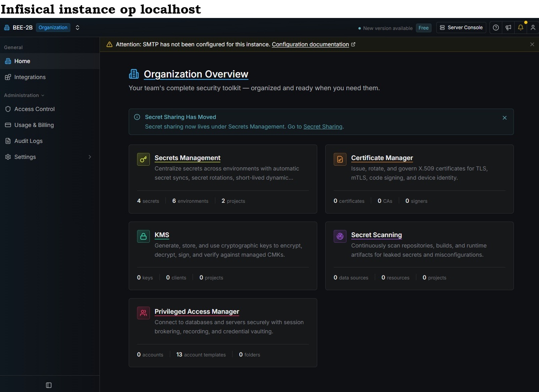Viewport: 539px width, 392px height.
Task: Open the user profile icon
Action: pos(533,28)
